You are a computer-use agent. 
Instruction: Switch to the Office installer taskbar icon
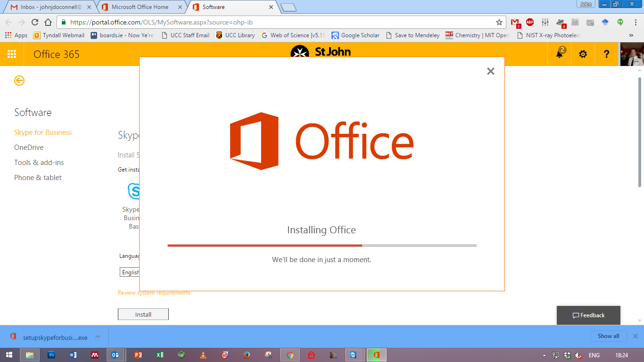point(377,355)
